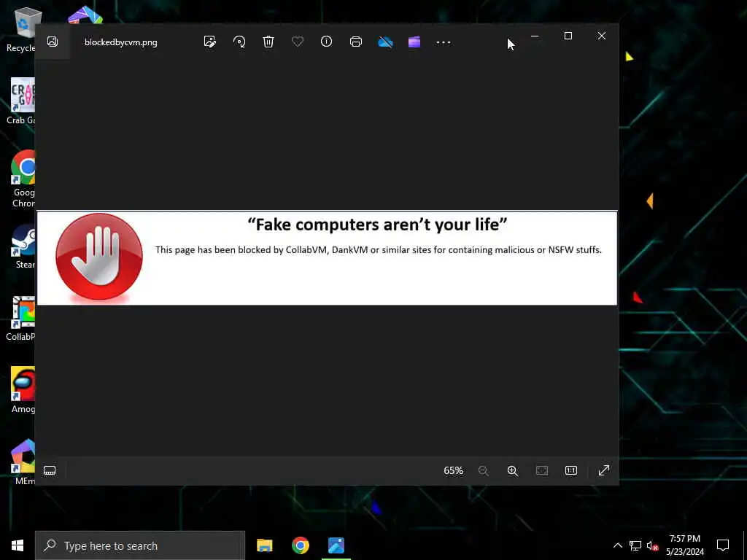This screenshot has width=747, height=560.
Task: Delete the image using the trash icon
Action: click(x=268, y=42)
